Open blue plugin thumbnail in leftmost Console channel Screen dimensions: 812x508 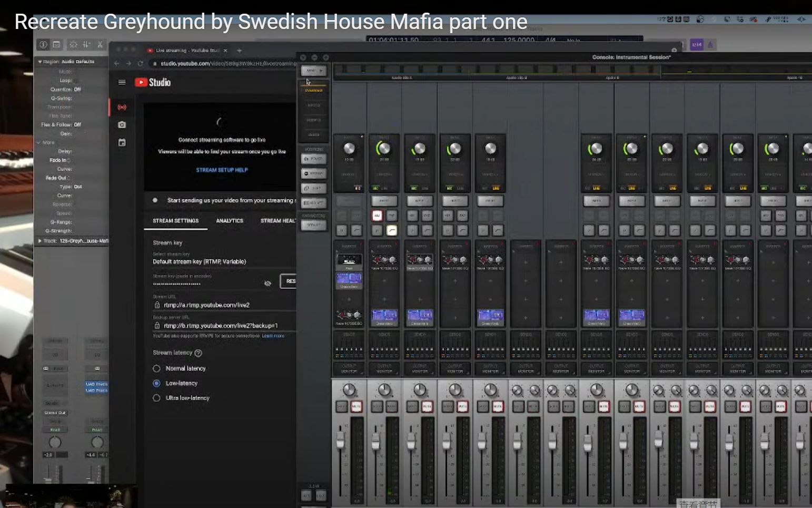pyautogui.click(x=349, y=279)
